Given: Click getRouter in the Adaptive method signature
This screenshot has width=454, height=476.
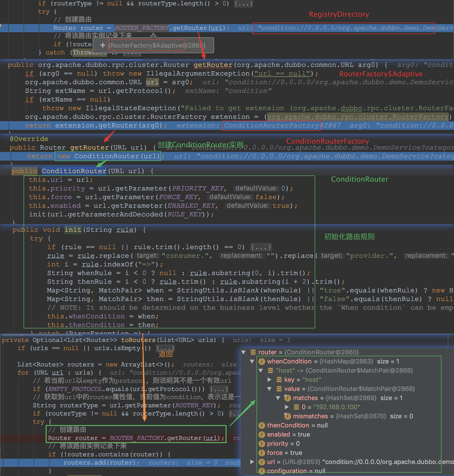Looking at the screenshot, I should click(x=213, y=65).
